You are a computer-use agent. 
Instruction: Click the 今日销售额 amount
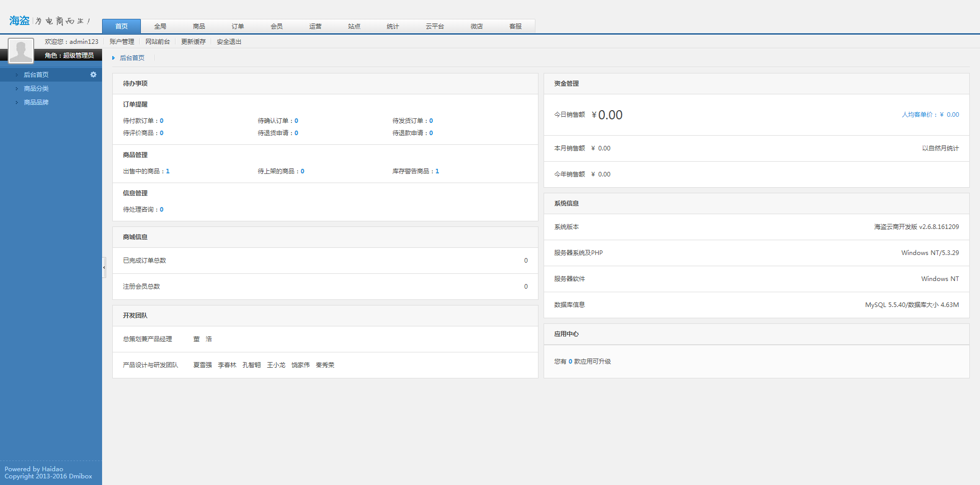click(x=607, y=115)
